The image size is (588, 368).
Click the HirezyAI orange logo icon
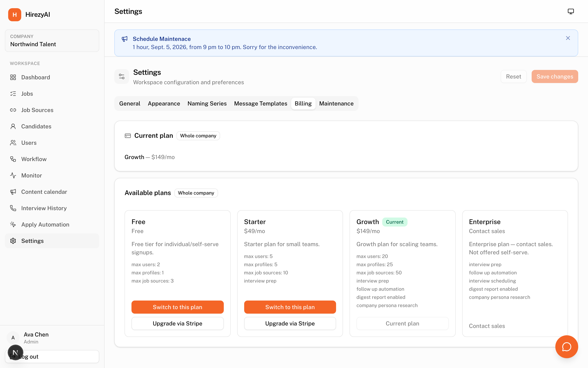tap(14, 15)
